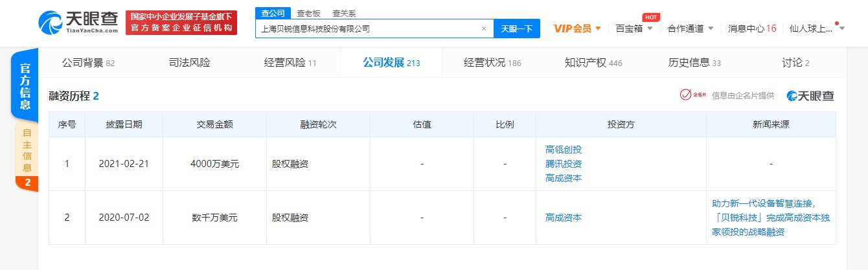This screenshot has height=270, width=868.
Task: Click the 企名片 logo icon
Action: coord(692,96)
